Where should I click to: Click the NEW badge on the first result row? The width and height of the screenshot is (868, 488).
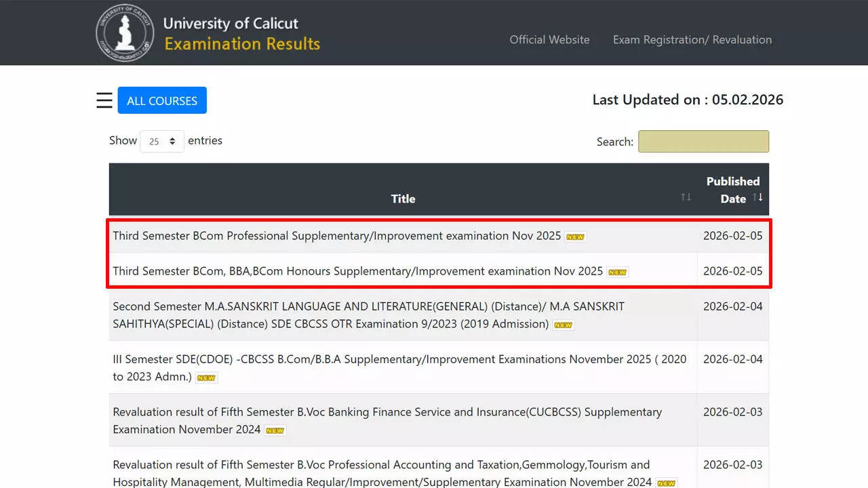tap(574, 237)
